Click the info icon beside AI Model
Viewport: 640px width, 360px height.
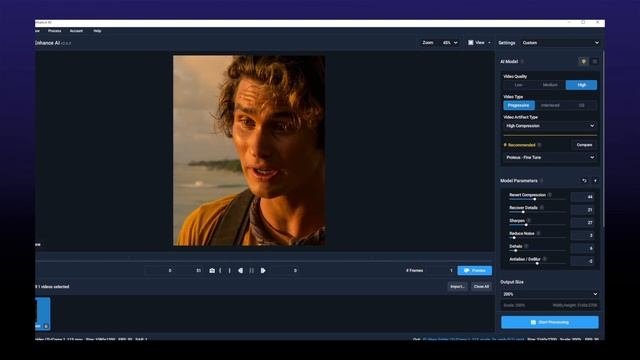click(x=522, y=62)
